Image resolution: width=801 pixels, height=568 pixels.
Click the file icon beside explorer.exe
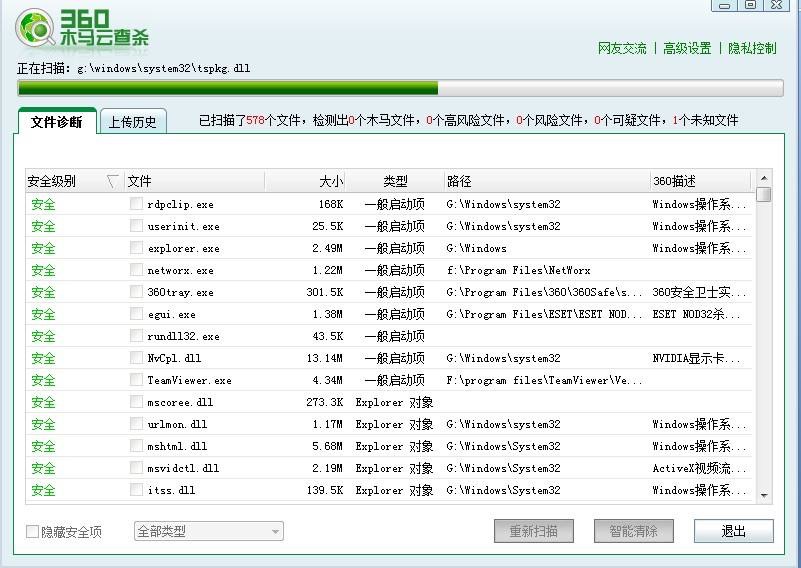click(136, 248)
